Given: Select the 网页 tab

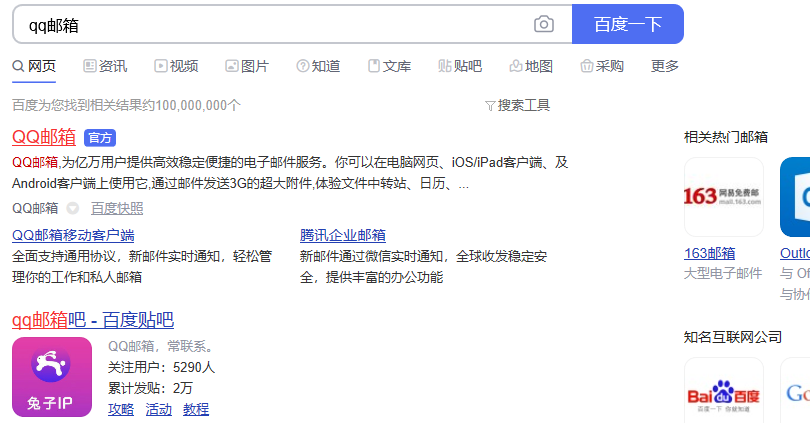Looking at the screenshot, I should [x=34, y=66].
